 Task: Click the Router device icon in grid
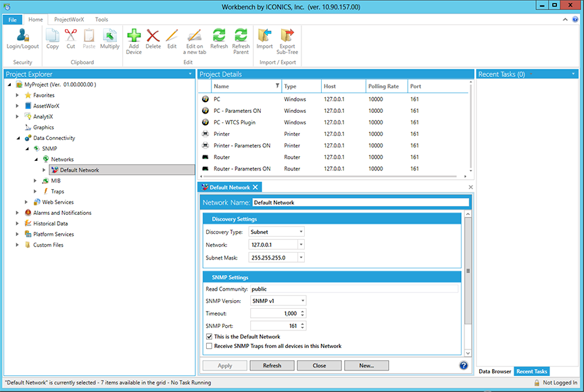click(205, 157)
